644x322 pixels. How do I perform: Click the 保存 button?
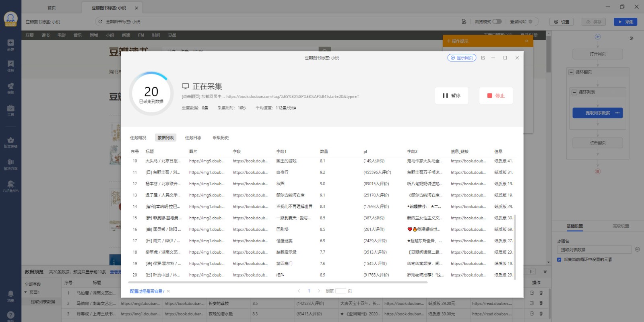click(x=594, y=22)
